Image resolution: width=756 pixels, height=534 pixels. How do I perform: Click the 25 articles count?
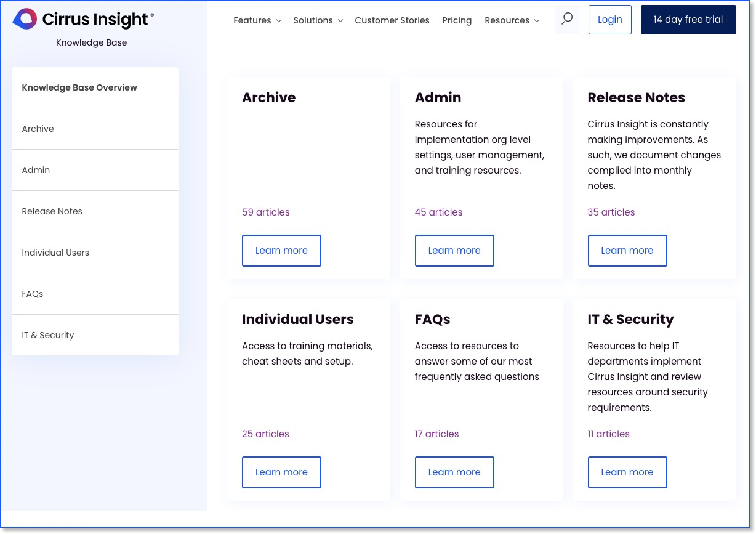coord(265,434)
